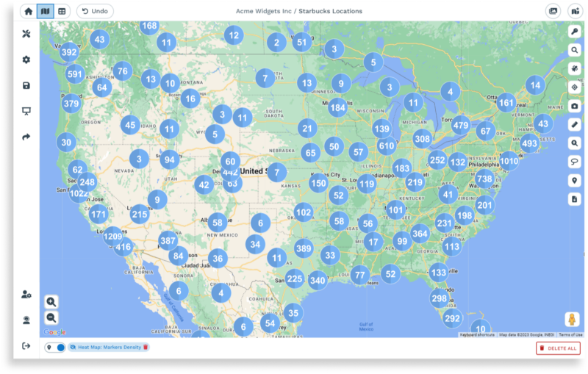Hide the Heat Map Markers Density layer
The image size is (588, 374).
click(x=73, y=348)
